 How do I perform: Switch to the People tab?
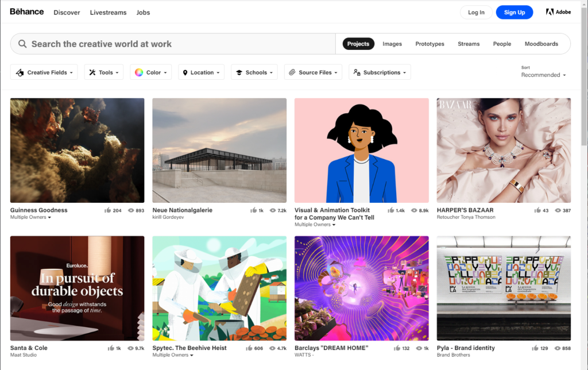(502, 44)
